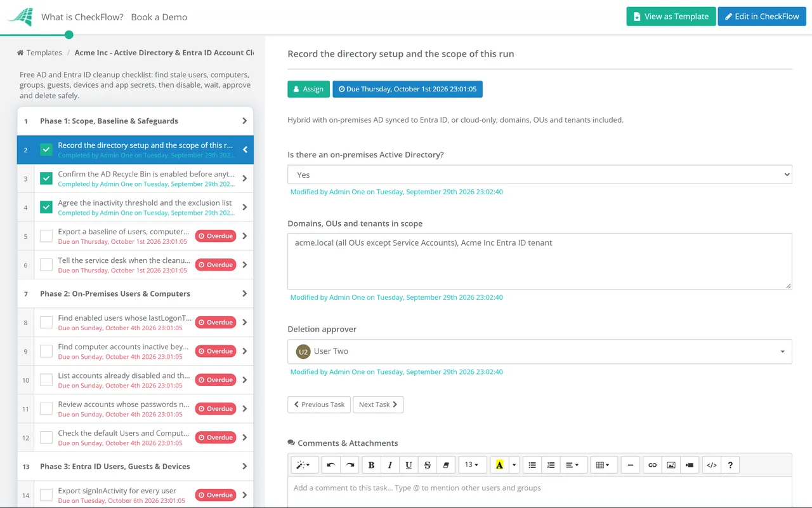Open the on-premises Active Directory dropdown
The height and width of the screenshot is (508, 812).
point(540,175)
